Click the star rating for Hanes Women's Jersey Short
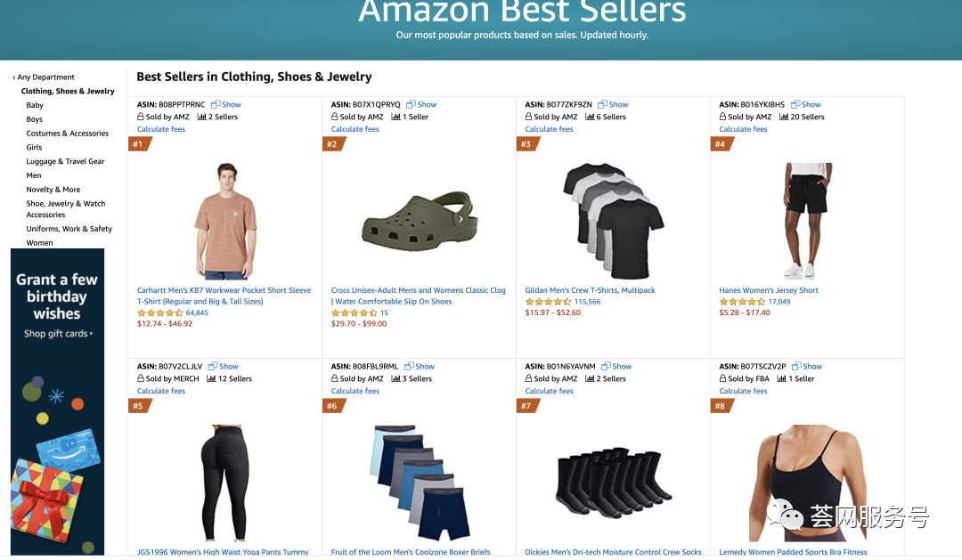962x560 pixels. click(x=742, y=302)
